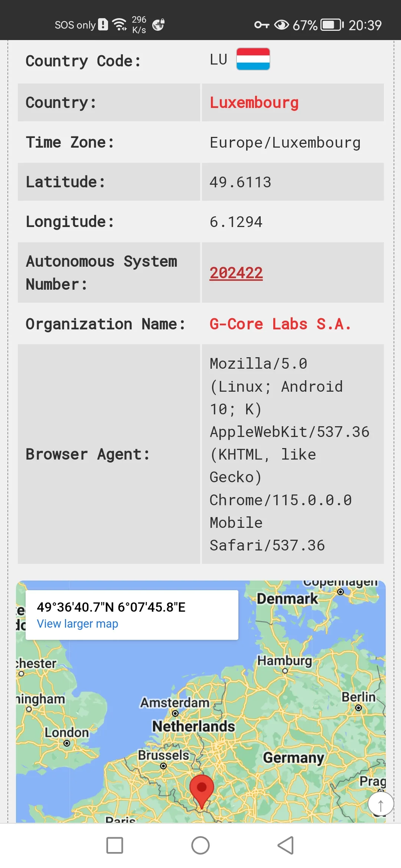Select the Longitude label
The width and height of the screenshot is (401, 868).
pos(70,222)
